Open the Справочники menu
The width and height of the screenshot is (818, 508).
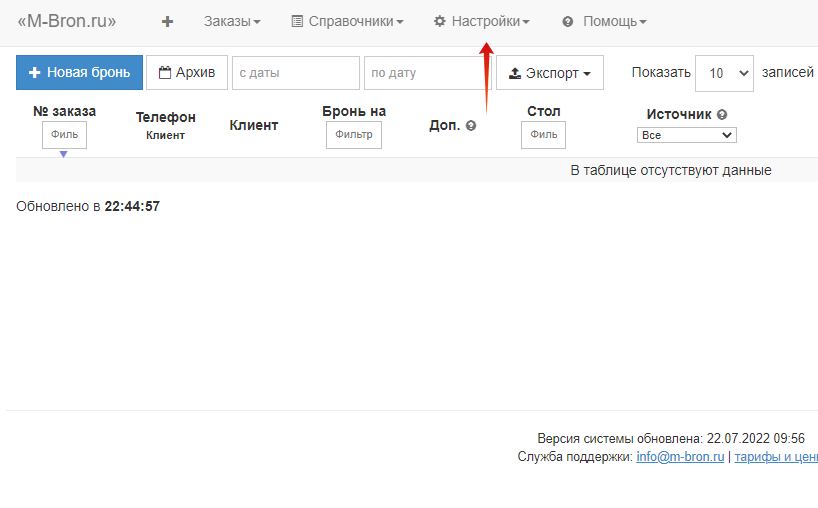pos(347,21)
